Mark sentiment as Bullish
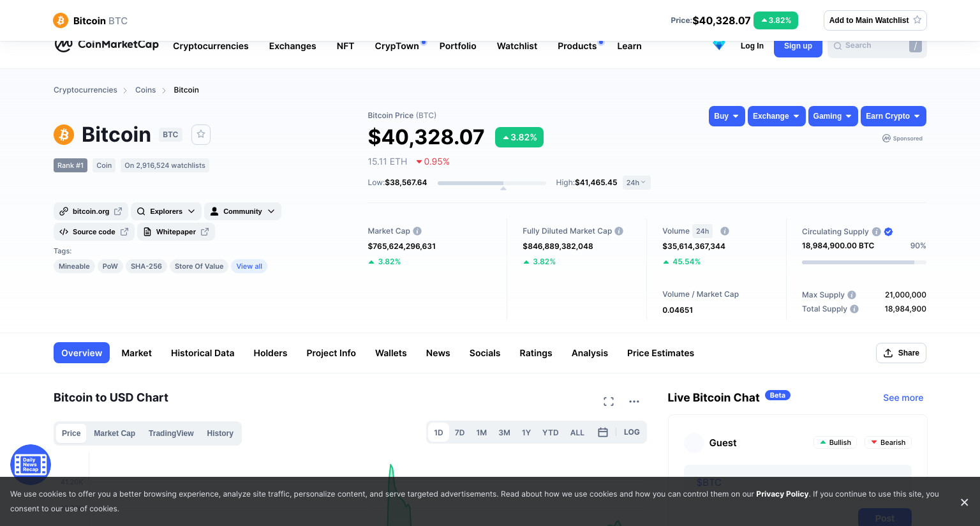Image resolution: width=980 pixels, height=526 pixels. pos(836,442)
